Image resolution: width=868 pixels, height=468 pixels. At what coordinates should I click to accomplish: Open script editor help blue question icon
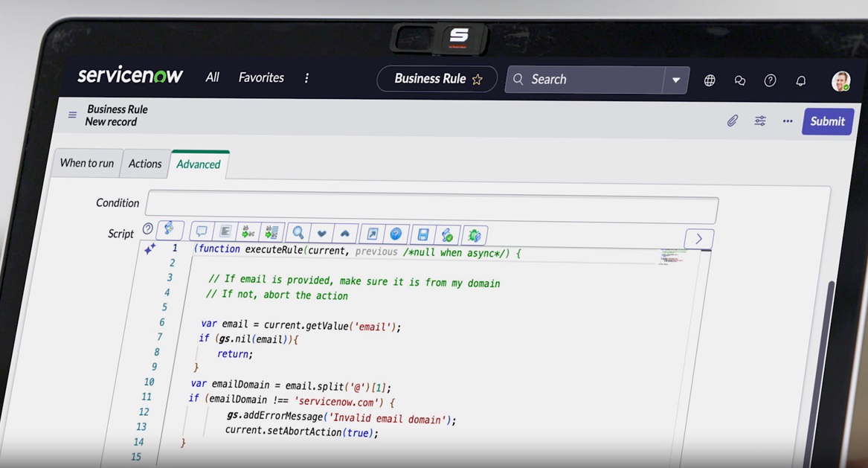coord(396,234)
